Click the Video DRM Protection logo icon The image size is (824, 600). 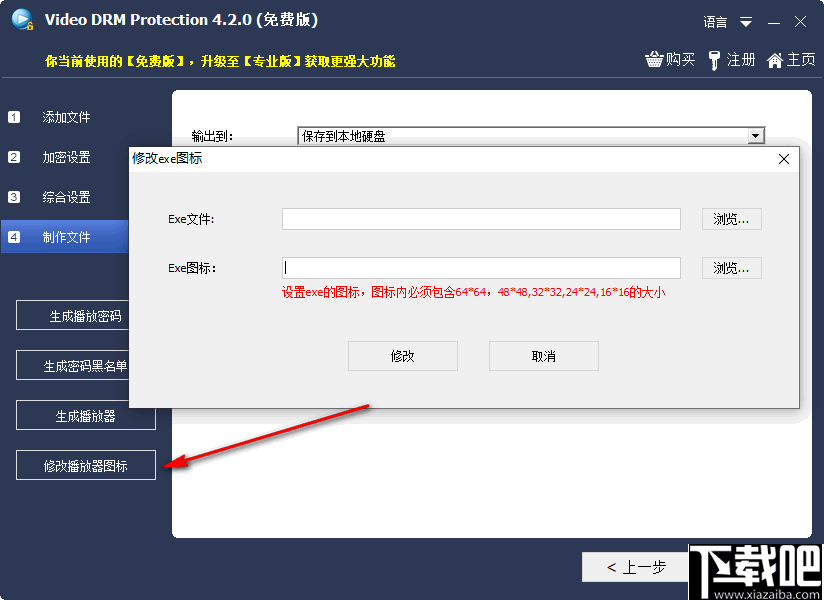(22, 19)
